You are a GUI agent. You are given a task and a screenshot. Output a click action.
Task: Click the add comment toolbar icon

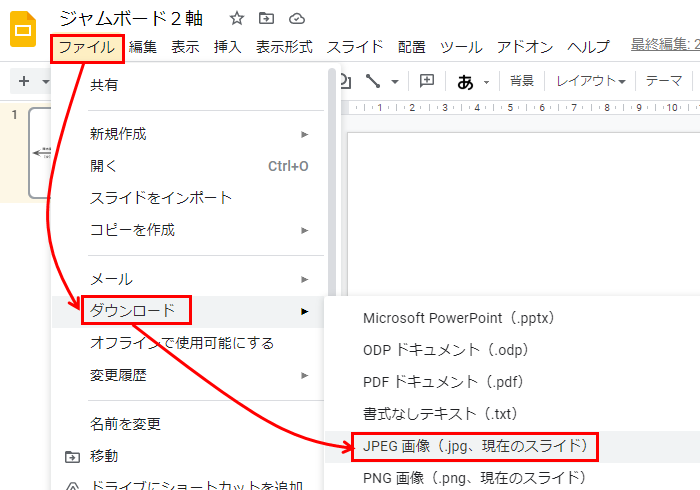coord(427,81)
